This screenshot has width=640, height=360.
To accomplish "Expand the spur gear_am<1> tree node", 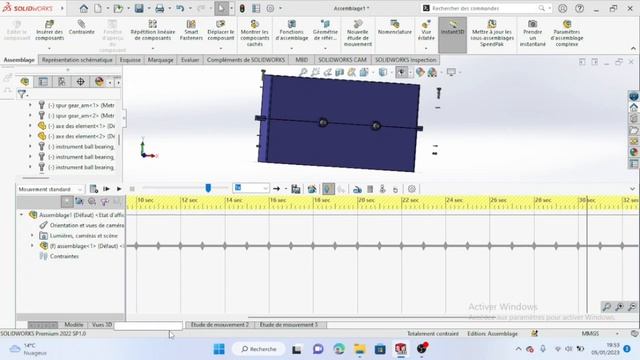I will click(30, 105).
